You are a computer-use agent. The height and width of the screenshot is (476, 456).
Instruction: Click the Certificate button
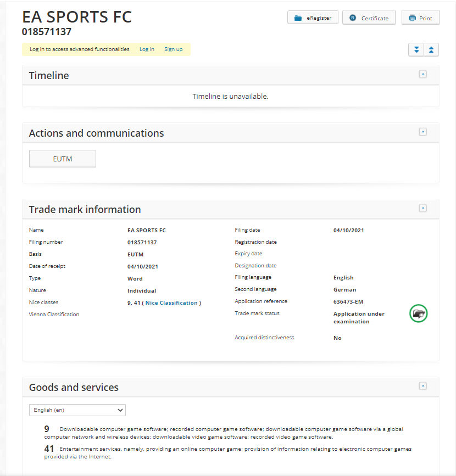pyautogui.click(x=369, y=18)
